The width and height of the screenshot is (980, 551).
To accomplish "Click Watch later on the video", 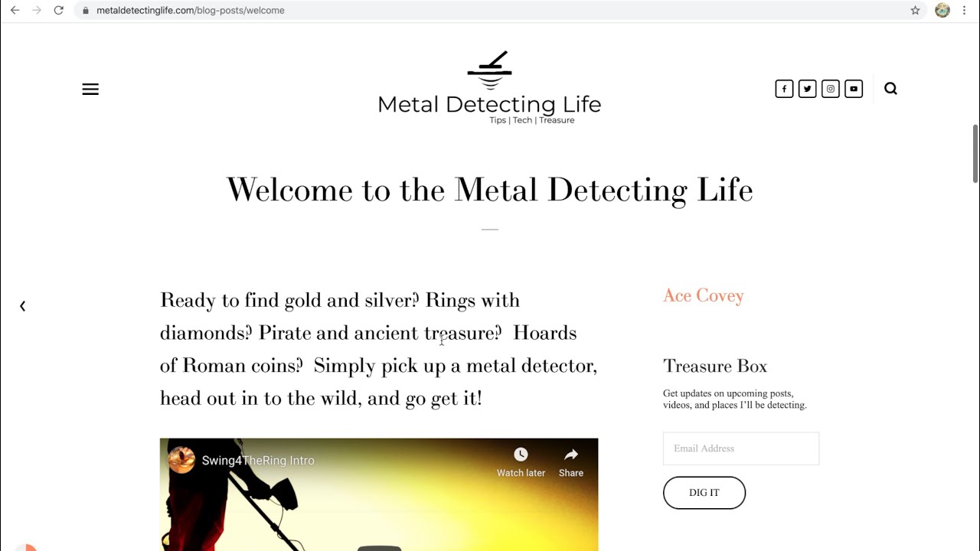I will (x=521, y=463).
